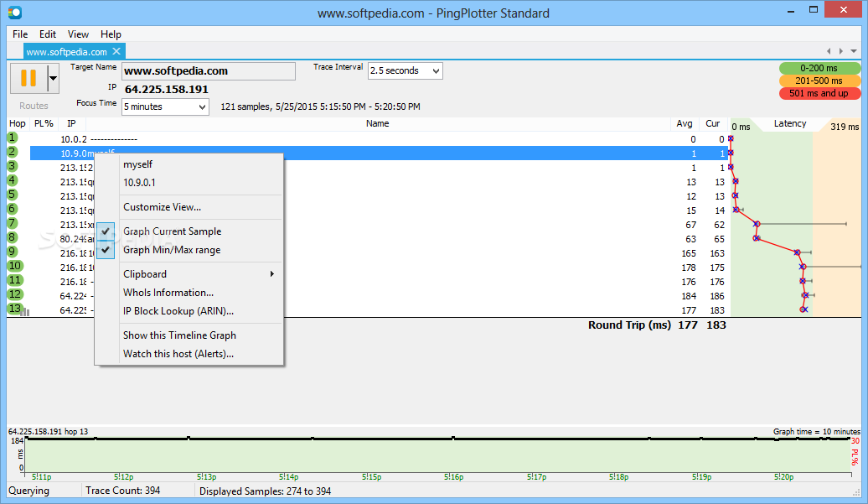868x504 pixels.
Task: Click the small timeline graph bars icon beside hop 13
Action: 25,312
